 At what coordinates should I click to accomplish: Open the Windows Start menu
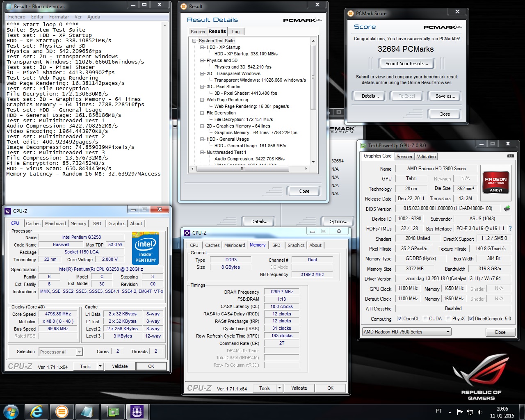(11, 411)
